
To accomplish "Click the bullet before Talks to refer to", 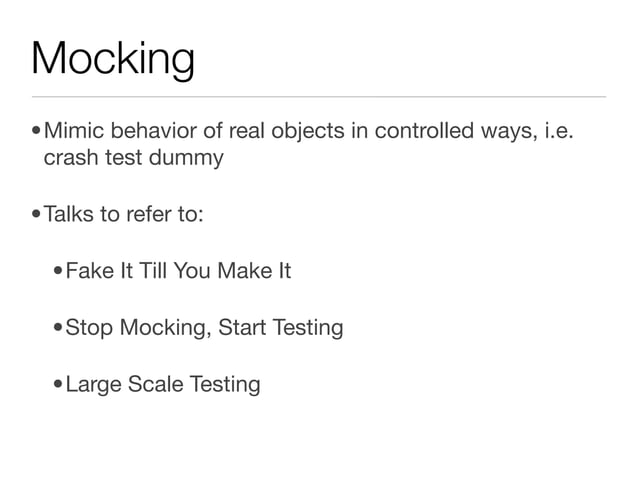I will [x=36, y=213].
